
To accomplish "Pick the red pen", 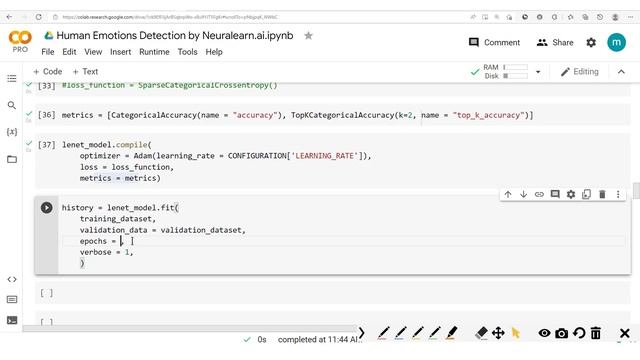I will 383,333.
